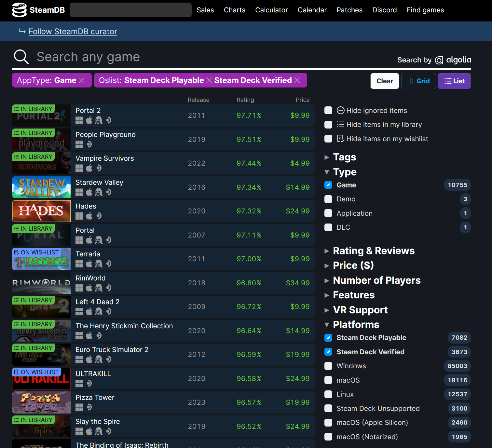Expand the VR Support section
Viewport: 492px width, 448px height.
[x=356, y=310]
